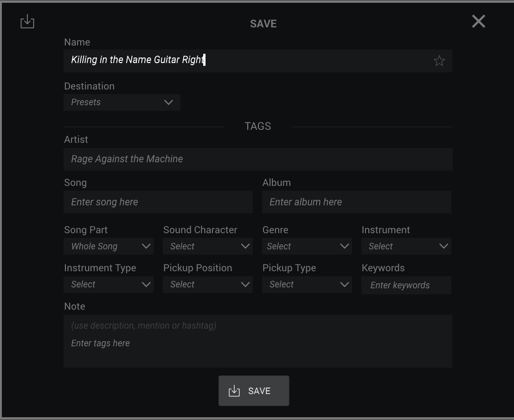Open the Destination Presets dropdown
Image resolution: width=514 pixels, height=420 pixels.
(x=122, y=102)
